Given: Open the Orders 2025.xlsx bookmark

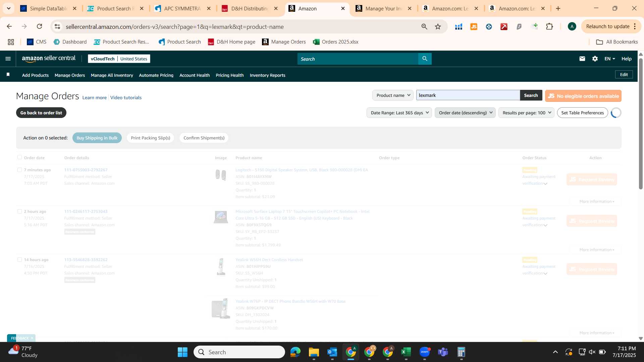Looking at the screenshot, I should click(x=336, y=42).
